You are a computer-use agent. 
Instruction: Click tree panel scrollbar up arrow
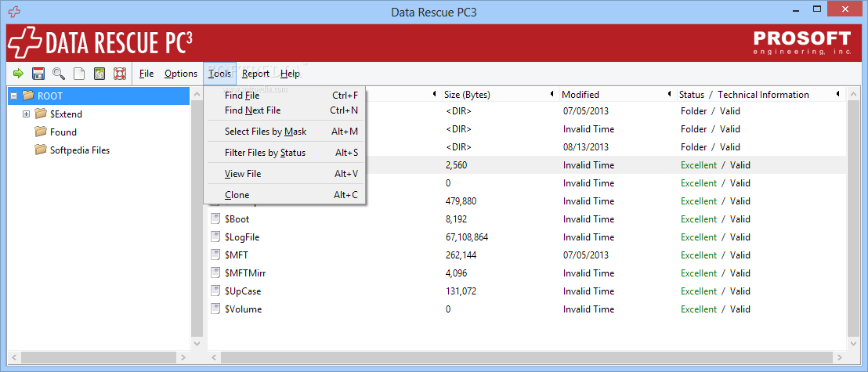197,96
